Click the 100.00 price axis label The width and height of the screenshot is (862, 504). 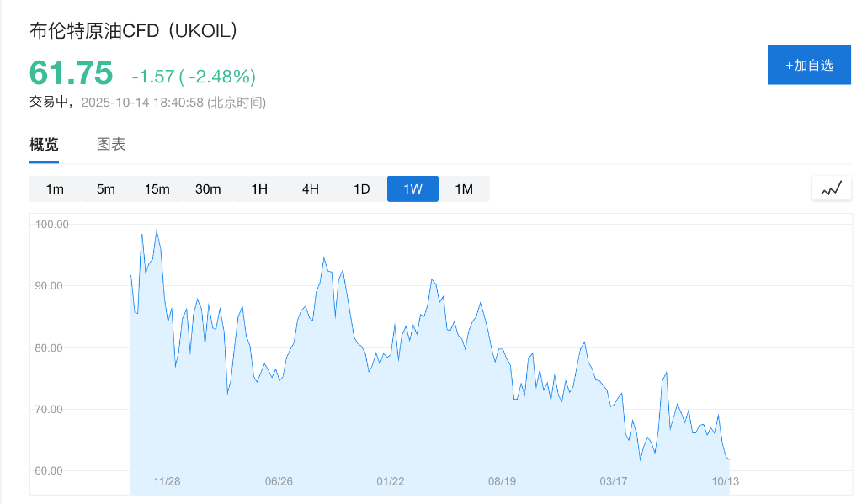52,225
